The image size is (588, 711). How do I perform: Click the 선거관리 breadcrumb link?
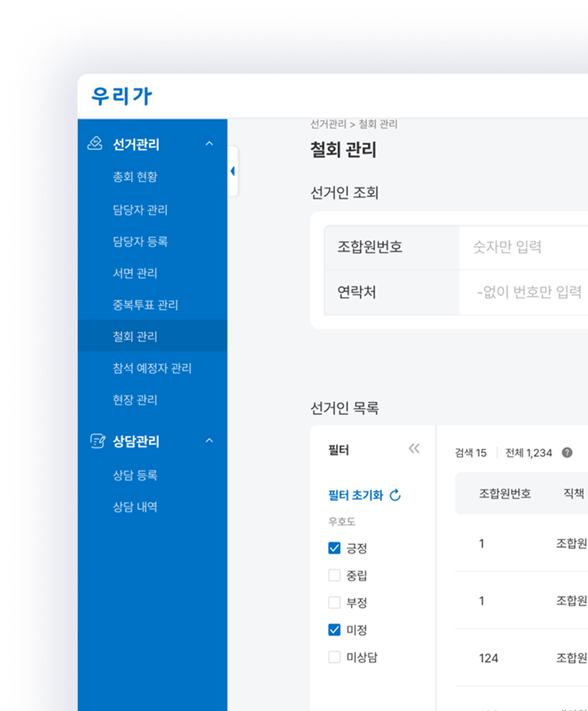click(328, 123)
